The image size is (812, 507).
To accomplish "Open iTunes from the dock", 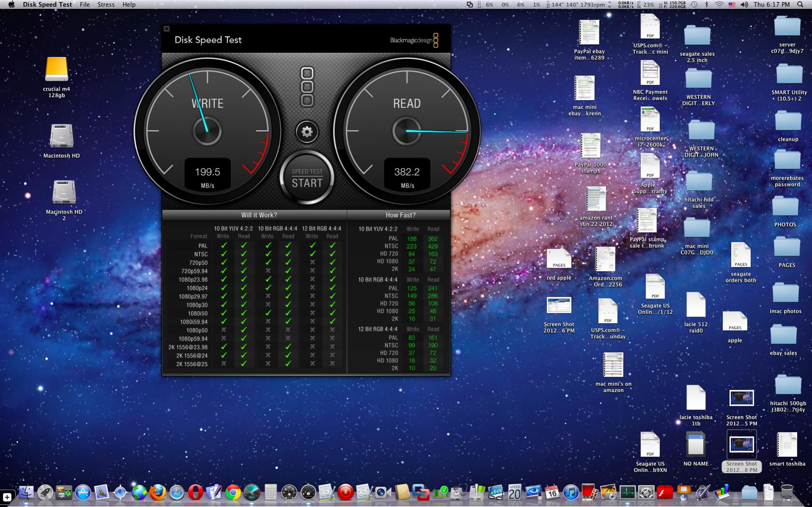I will 570,493.
